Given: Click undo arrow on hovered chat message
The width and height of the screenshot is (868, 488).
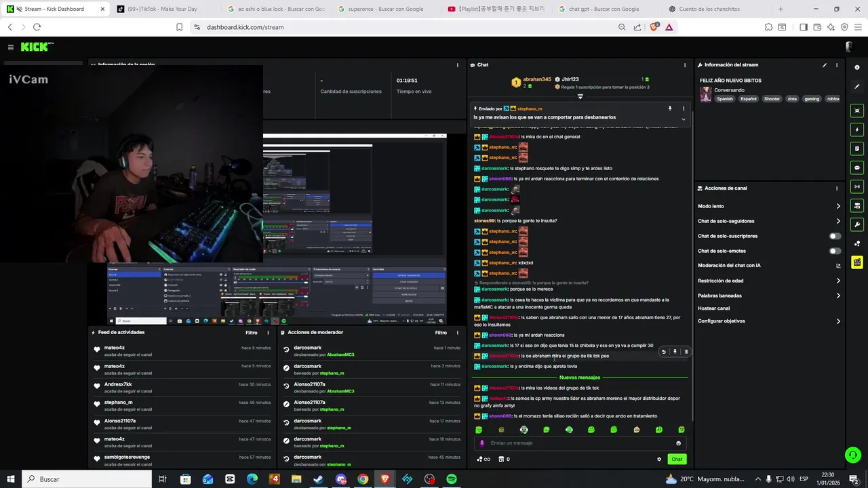Looking at the screenshot, I should point(664,352).
